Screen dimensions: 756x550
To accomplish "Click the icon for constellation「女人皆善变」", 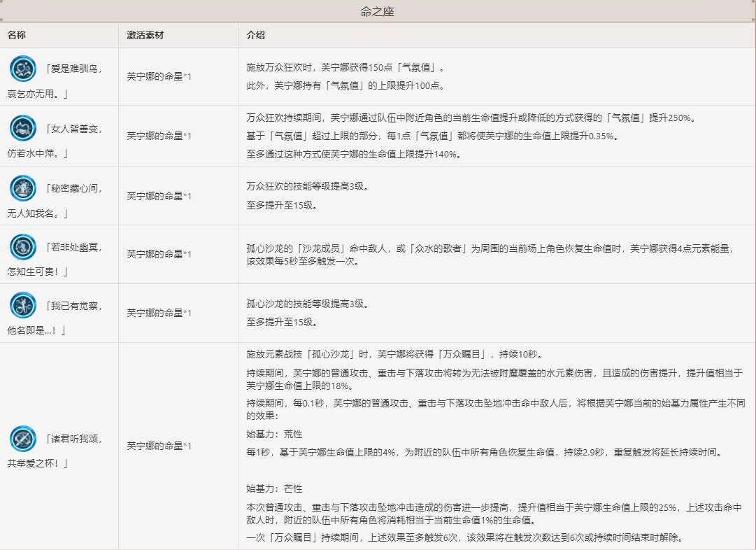I will pos(22,128).
